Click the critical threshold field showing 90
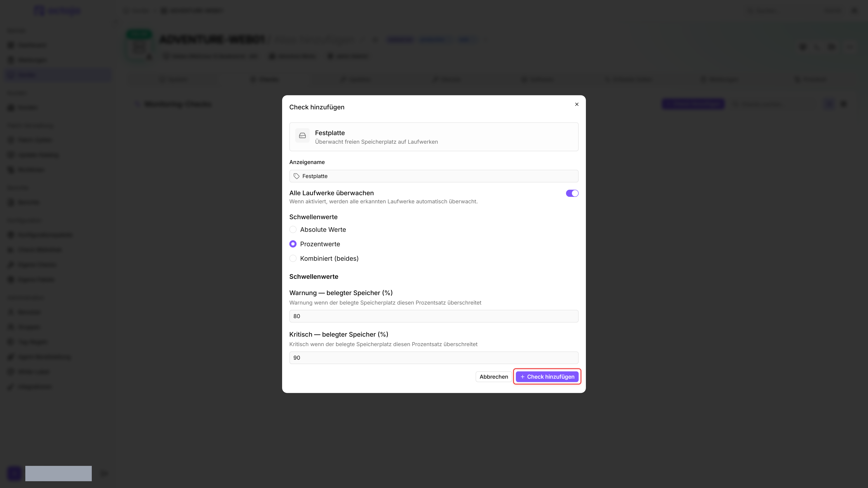This screenshot has width=868, height=488. coord(434,358)
